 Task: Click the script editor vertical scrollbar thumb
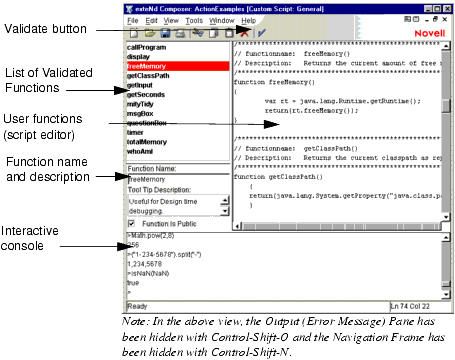pos(446,105)
